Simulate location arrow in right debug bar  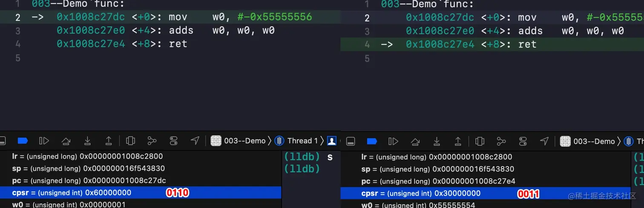[x=544, y=141]
